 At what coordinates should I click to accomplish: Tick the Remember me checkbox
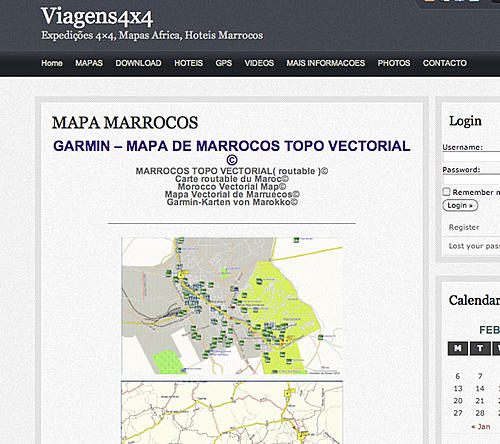click(x=446, y=192)
